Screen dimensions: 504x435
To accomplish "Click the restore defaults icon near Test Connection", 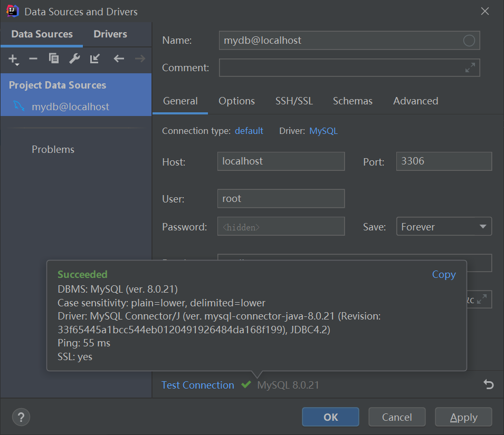I will tap(489, 385).
